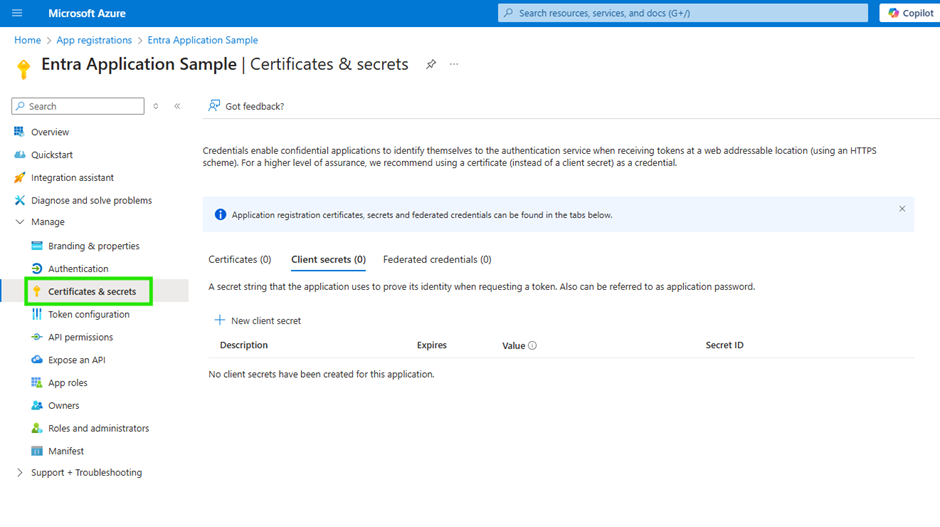Open Diagnose and solve problems
940x527 pixels.
point(91,200)
